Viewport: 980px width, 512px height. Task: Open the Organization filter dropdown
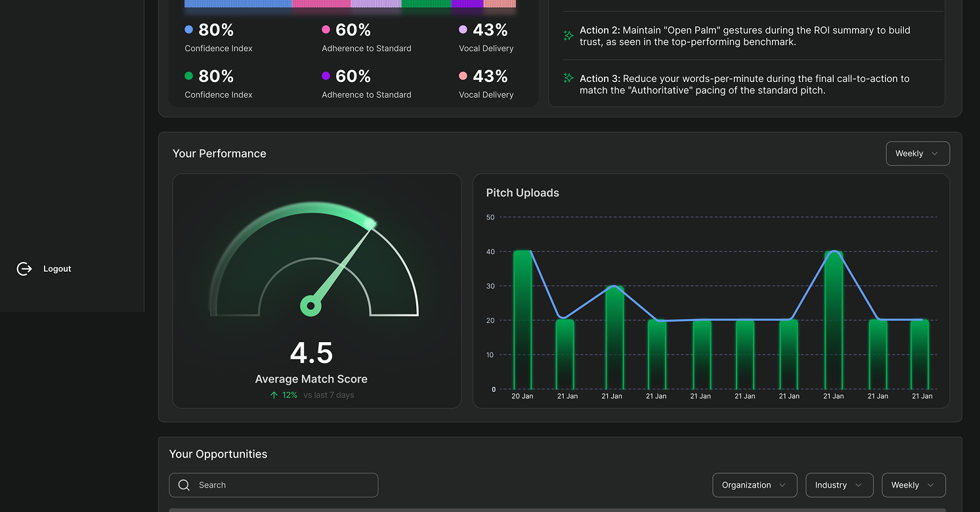coord(754,484)
